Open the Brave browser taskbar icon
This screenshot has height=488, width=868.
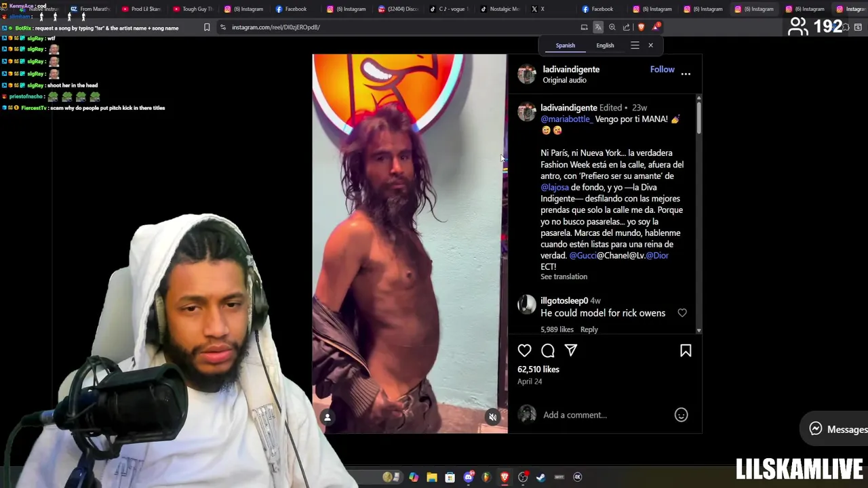coord(504,477)
